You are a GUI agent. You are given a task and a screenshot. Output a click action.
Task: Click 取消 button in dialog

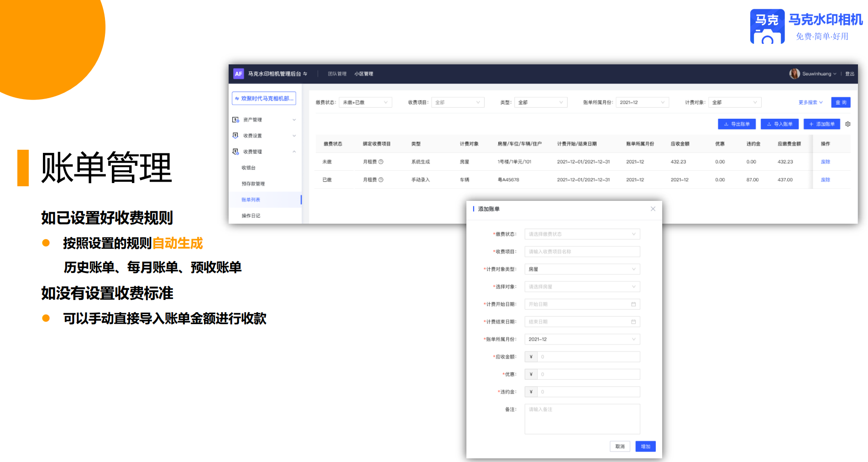(620, 446)
